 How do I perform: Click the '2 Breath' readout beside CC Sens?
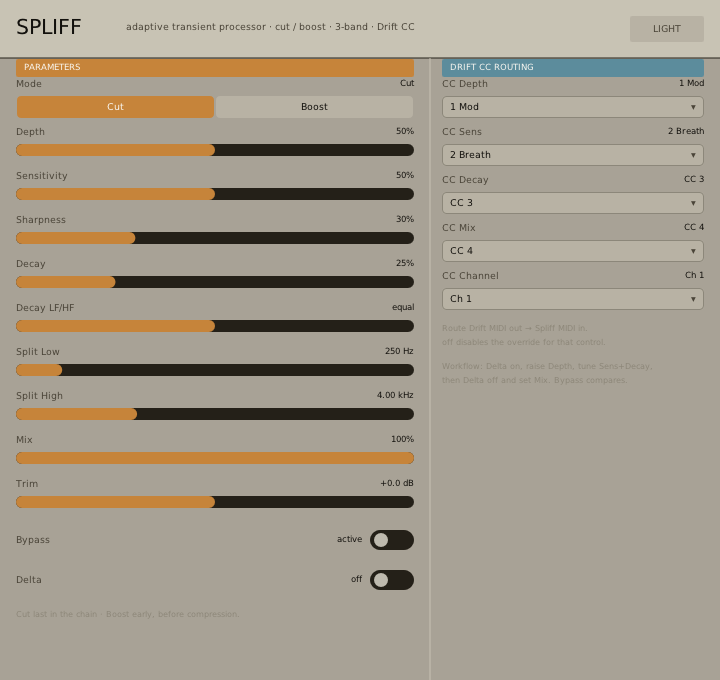(x=686, y=131)
